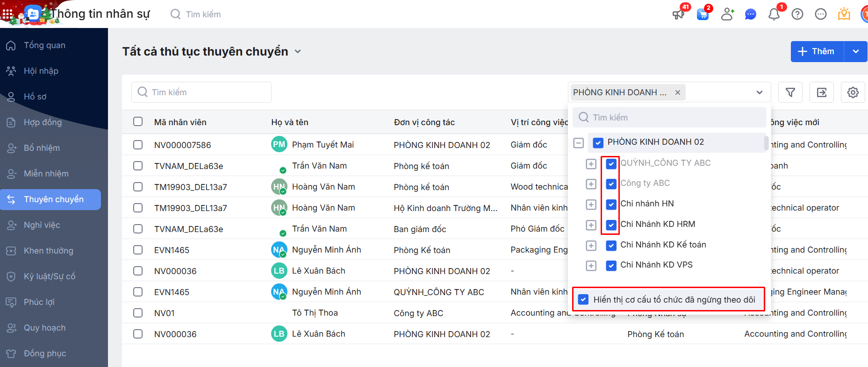Open Khen thưởng in the sidebar
Image resolution: width=868 pixels, height=367 pixels.
pyautogui.click(x=49, y=251)
